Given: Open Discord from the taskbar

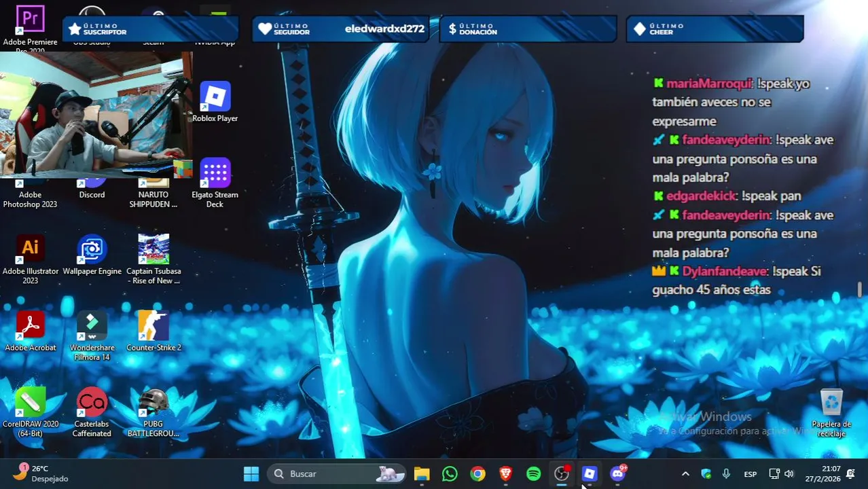Looking at the screenshot, I should (617, 473).
